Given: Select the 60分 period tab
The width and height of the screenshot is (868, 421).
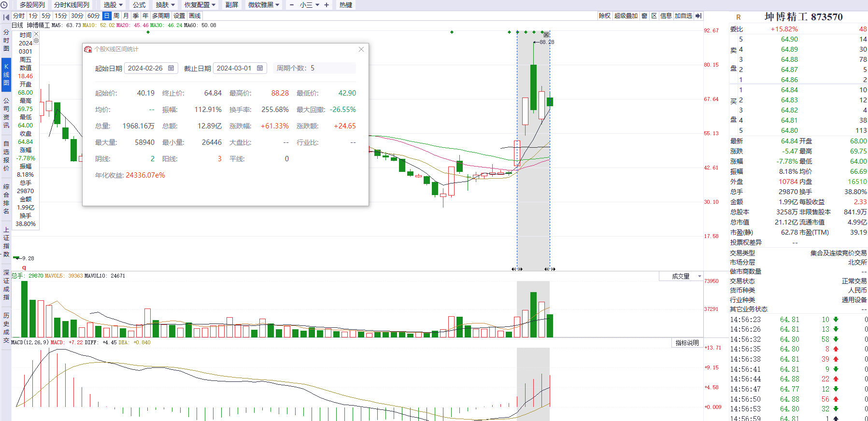Looking at the screenshot, I should coord(93,16).
